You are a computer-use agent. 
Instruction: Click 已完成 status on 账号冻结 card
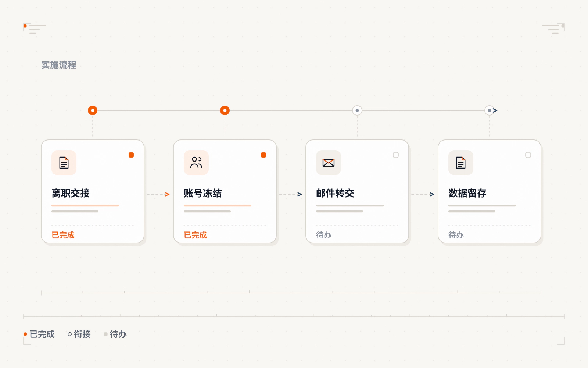[x=195, y=235]
